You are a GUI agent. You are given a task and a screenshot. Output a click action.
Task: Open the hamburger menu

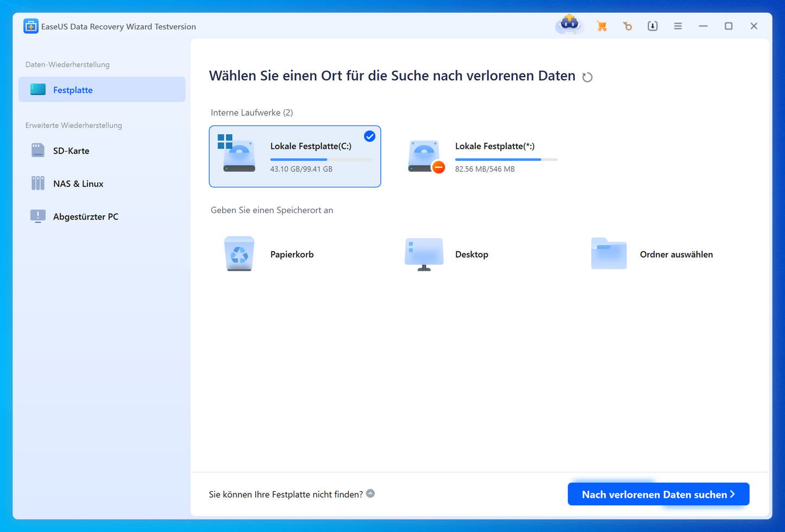678,26
